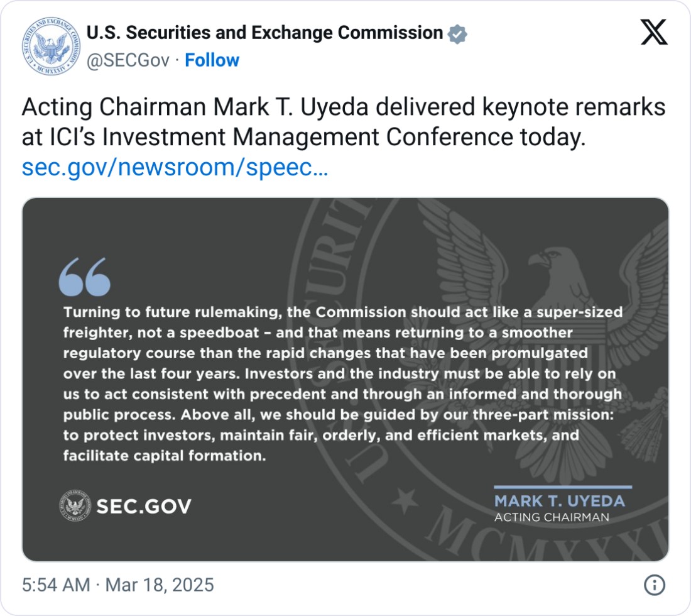This screenshot has height=616, width=691.
Task: Click the quote paragraph about future rulemaking
Action: point(342,384)
